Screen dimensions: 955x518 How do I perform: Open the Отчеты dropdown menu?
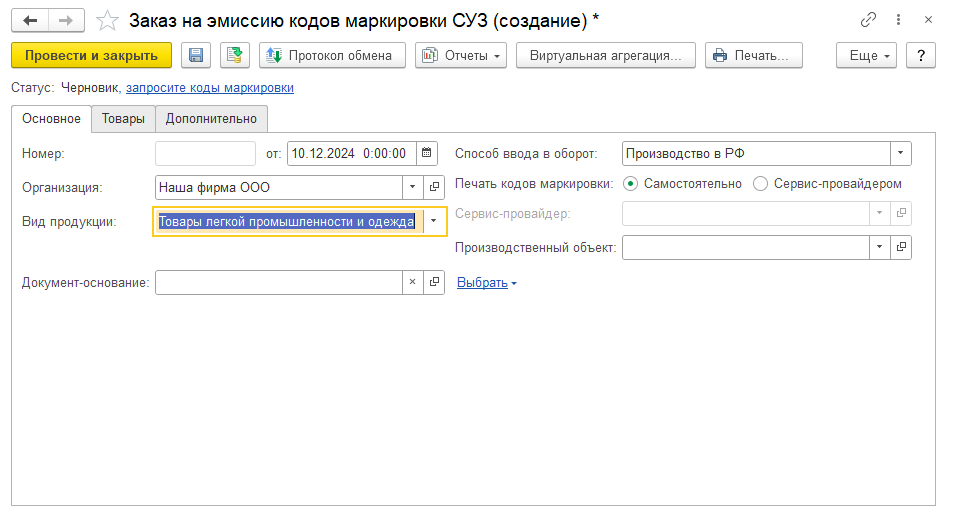coord(461,55)
